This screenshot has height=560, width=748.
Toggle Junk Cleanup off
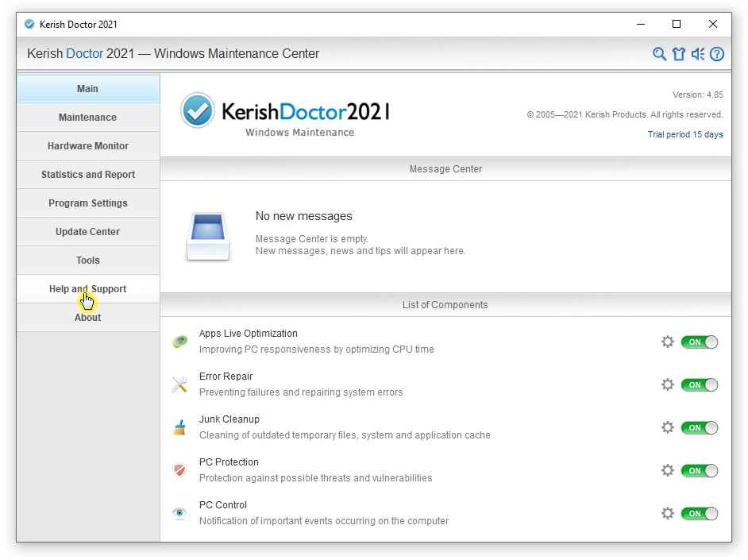[699, 427]
